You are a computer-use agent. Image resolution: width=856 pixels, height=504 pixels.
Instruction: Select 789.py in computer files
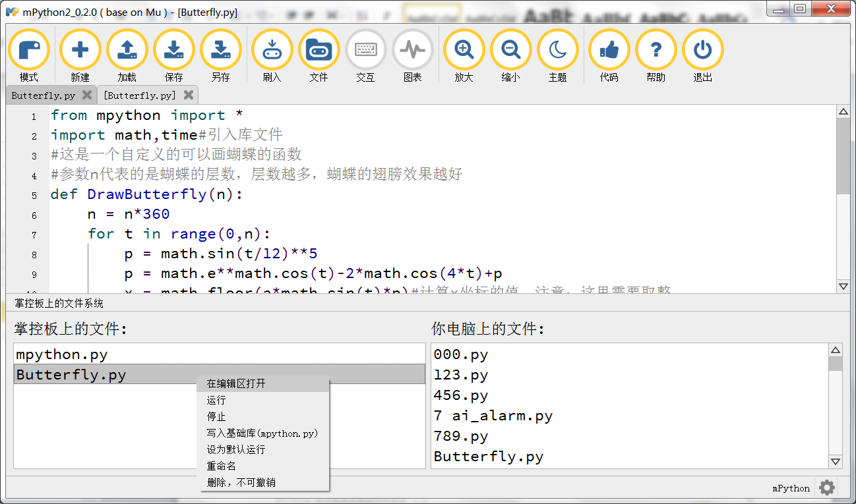click(x=630, y=436)
